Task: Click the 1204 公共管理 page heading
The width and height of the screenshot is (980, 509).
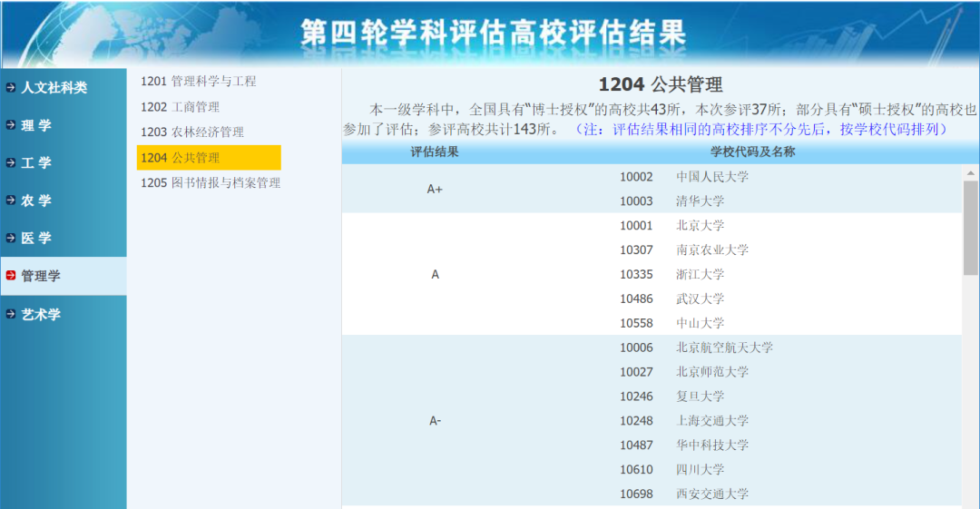Action: coord(661,84)
